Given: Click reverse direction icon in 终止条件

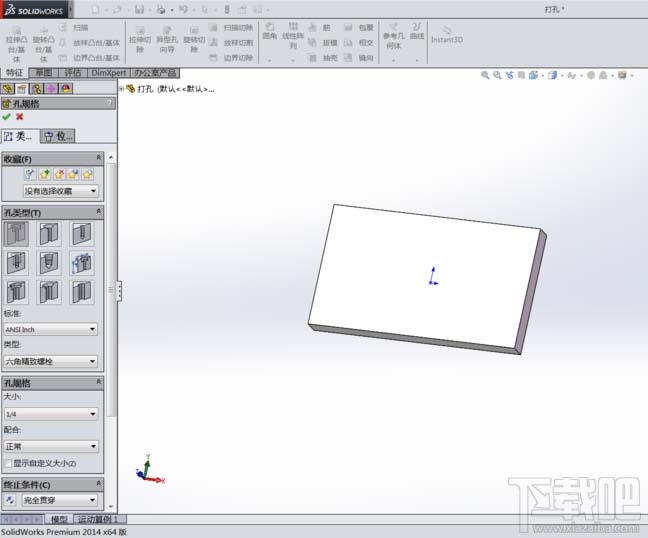Looking at the screenshot, I should pyautogui.click(x=10, y=500).
